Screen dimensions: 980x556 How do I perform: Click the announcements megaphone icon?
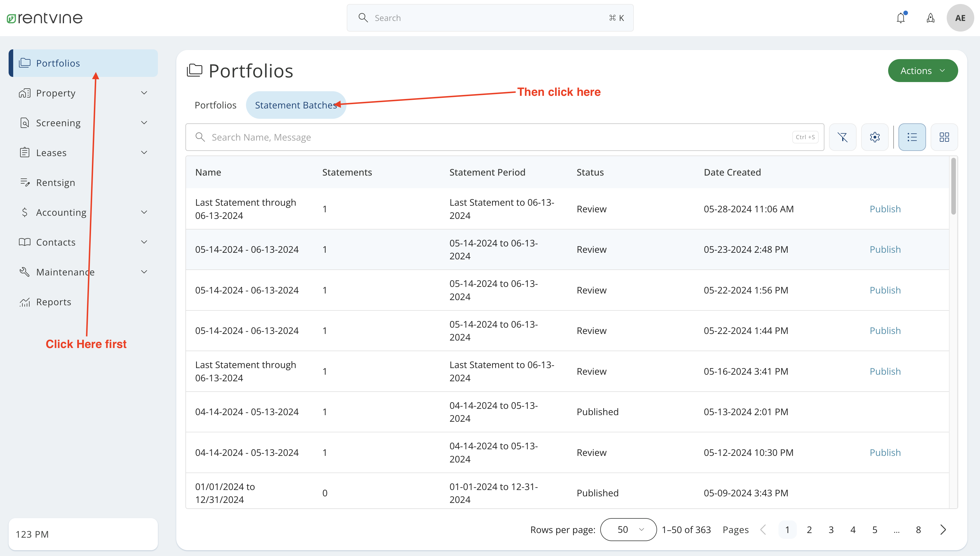coord(930,18)
